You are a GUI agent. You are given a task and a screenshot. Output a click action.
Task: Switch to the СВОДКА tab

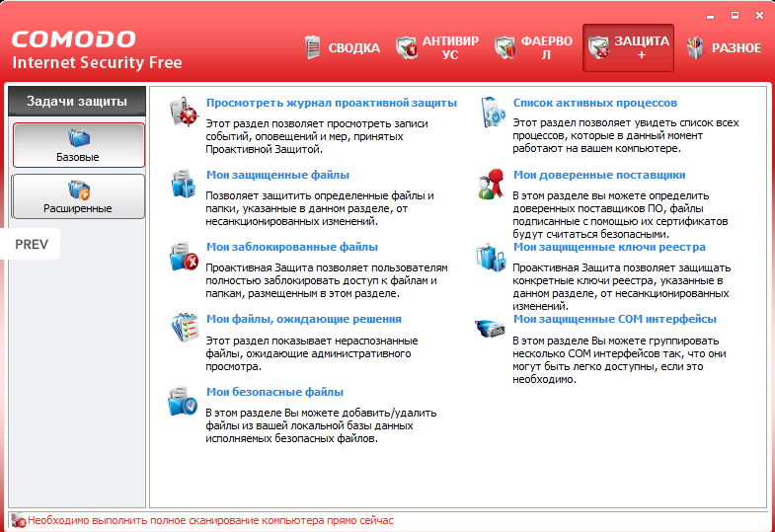click(x=343, y=48)
